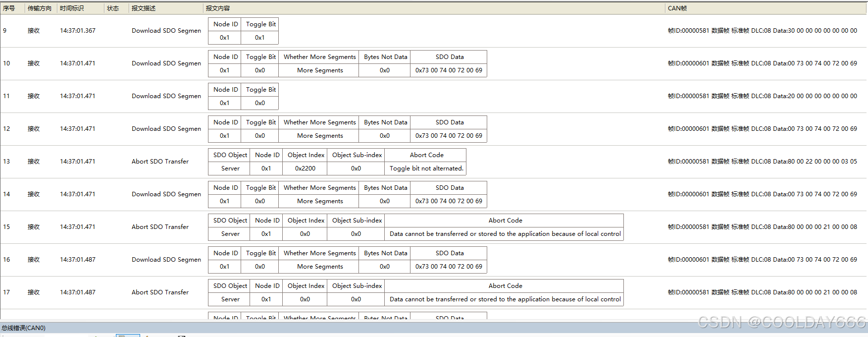Click local control abort message in row 17
Image resolution: width=868 pixels, height=337 pixels.
click(x=505, y=299)
